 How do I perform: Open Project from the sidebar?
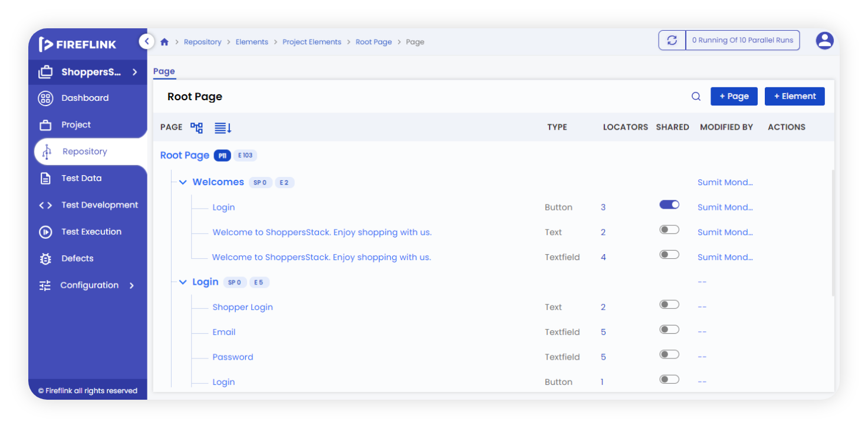76,125
